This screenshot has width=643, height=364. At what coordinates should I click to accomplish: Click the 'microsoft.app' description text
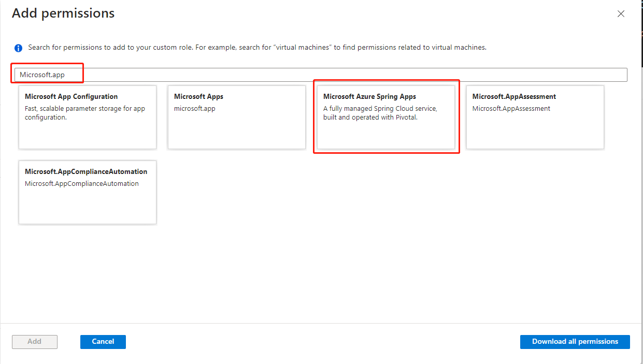coord(195,109)
